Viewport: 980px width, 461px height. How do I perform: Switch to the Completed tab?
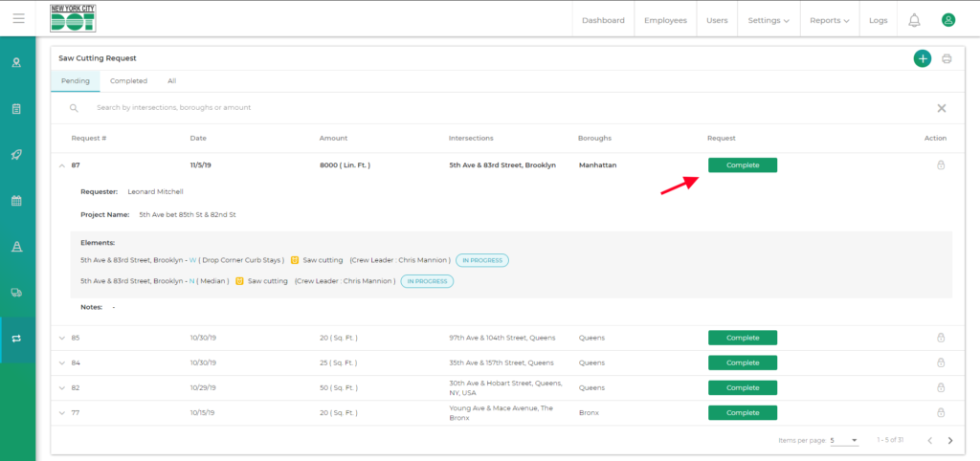coord(128,81)
